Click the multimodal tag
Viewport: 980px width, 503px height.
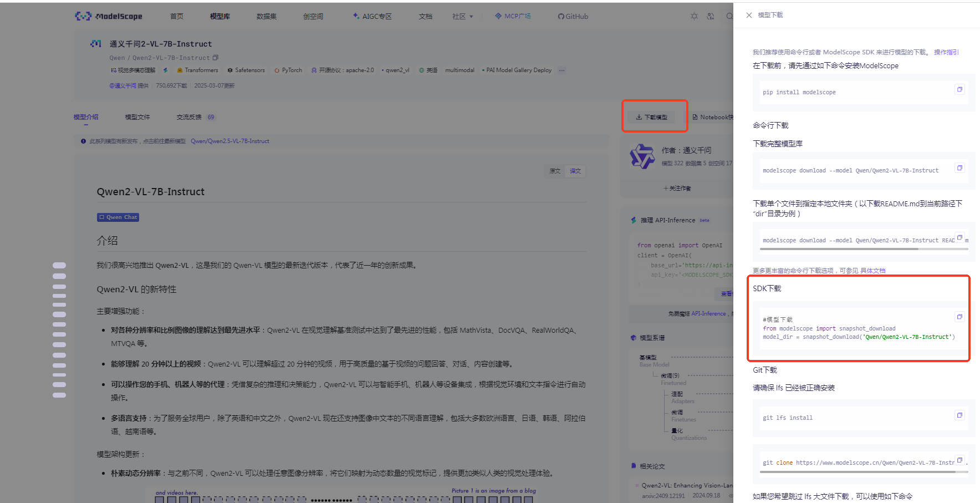pos(460,70)
